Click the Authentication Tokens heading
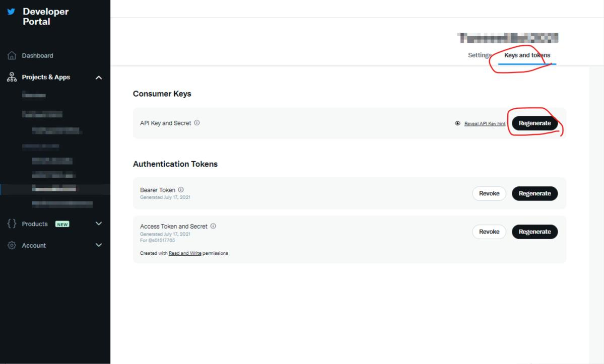This screenshot has width=604, height=364. click(175, 164)
